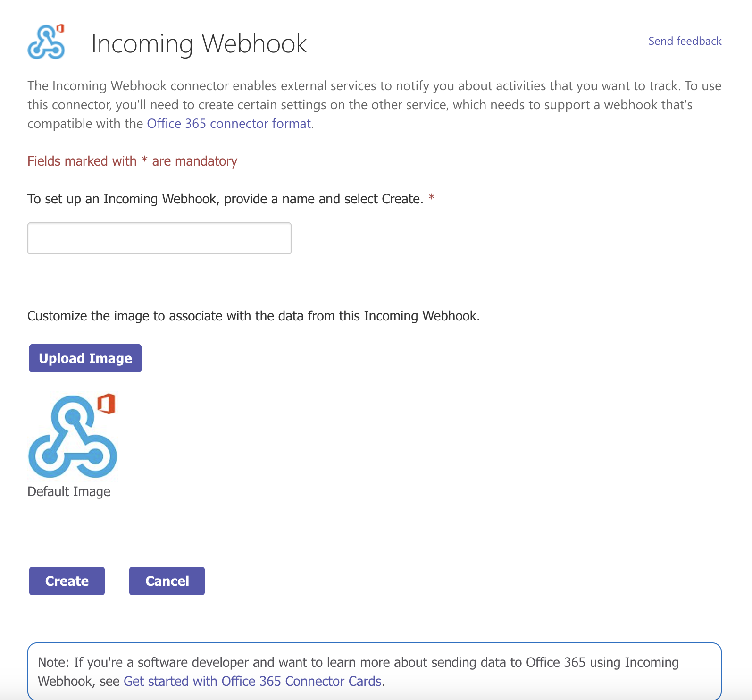This screenshot has height=700, width=752.
Task: Click the connector description paragraph
Action: coord(375,105)
